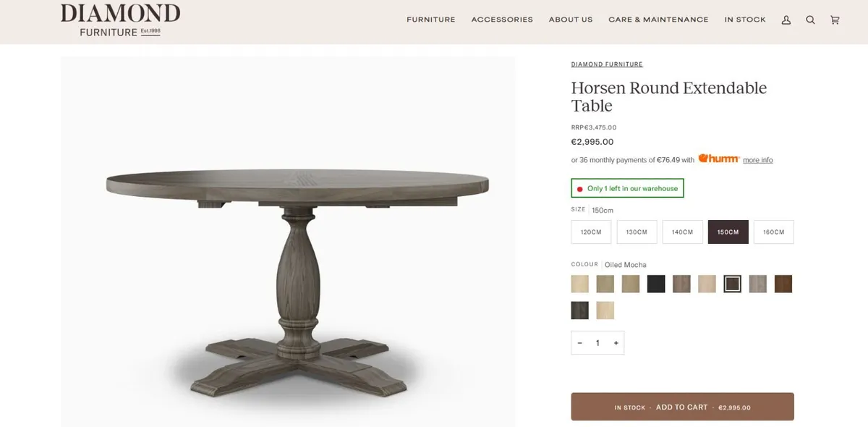This screenshot has height=427, width=868.
Task: Open the CARE & MAINTENANCE page
Action: (x=658, y=20)
